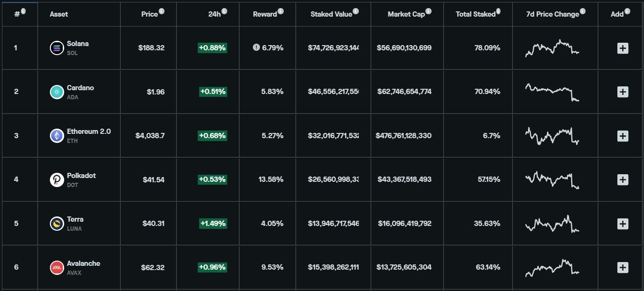Click the info icon beside Market Cap
Screen dimensions: 644x291
click(429, 10)
